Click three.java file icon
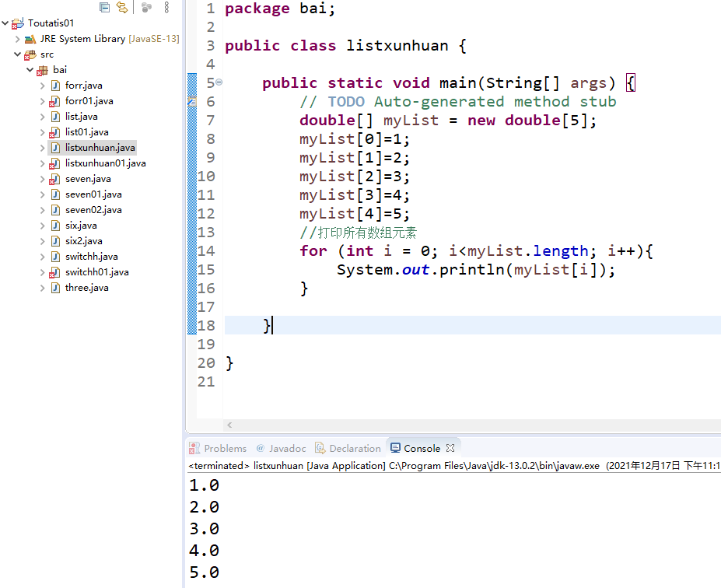 point(55,288)
